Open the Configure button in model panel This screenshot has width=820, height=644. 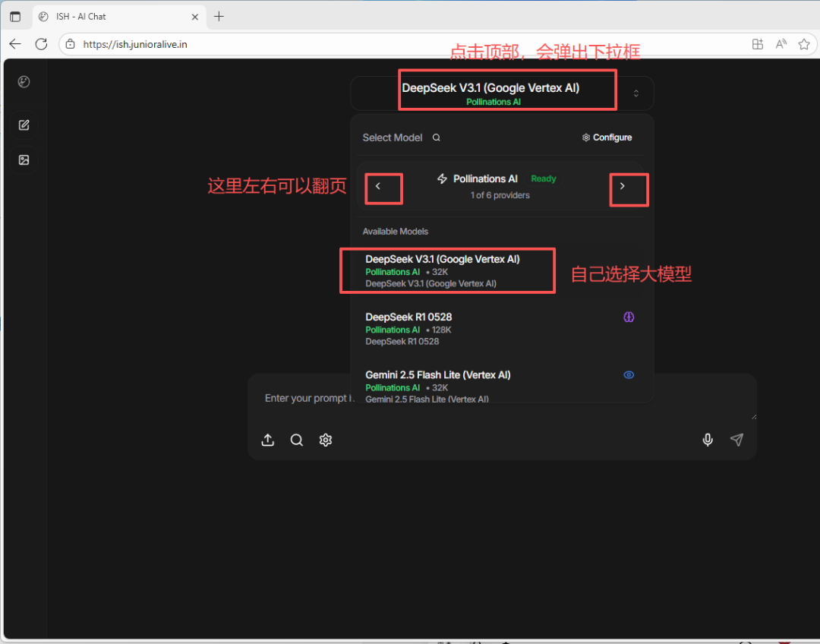pyautogui.click(x=607, y=137)
